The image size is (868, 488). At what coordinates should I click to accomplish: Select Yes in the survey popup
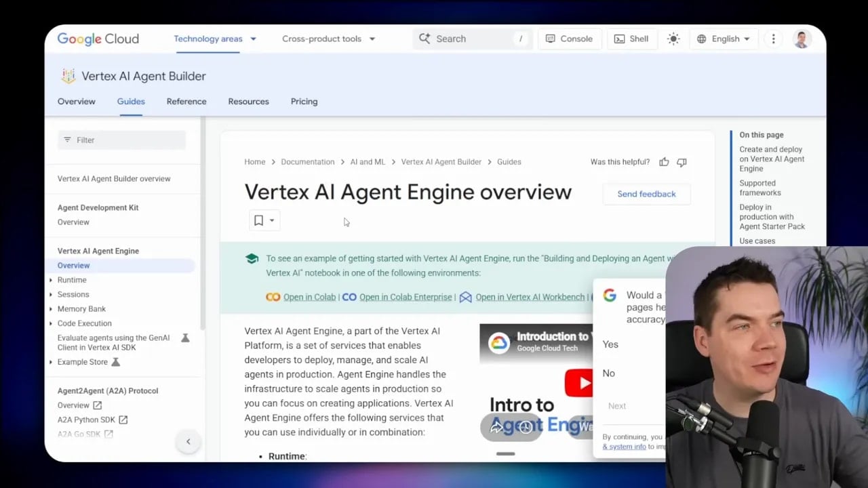coord(610,344)
